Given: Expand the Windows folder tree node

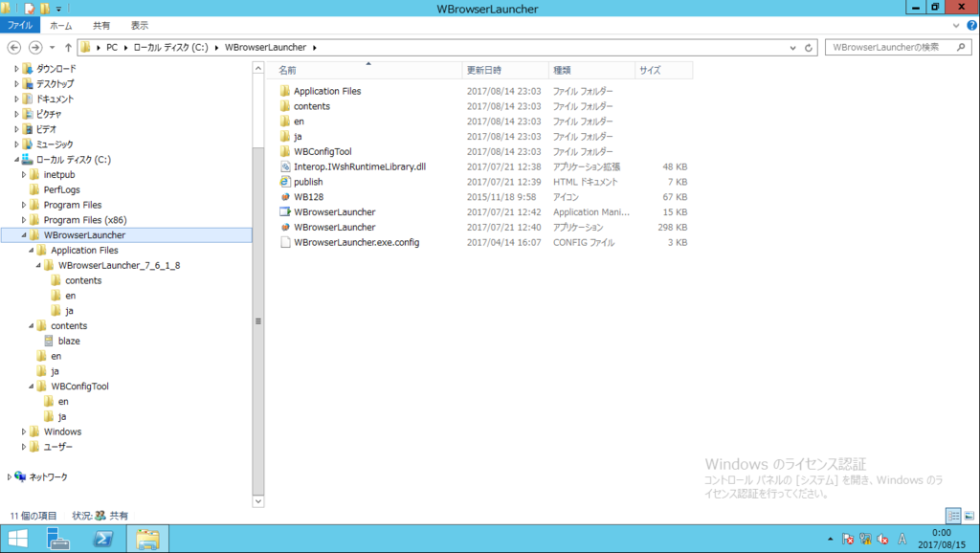Looking at the screenshot, I should (x=24, y=431).
